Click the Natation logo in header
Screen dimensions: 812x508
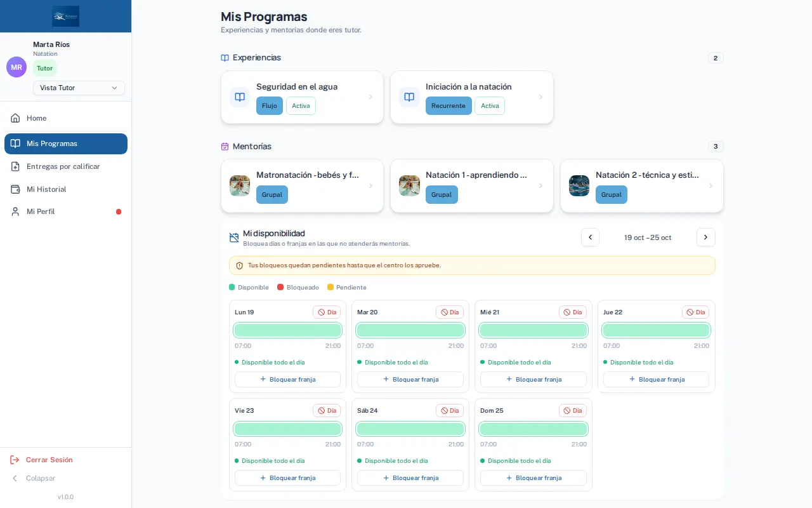(x=66, y=16)
